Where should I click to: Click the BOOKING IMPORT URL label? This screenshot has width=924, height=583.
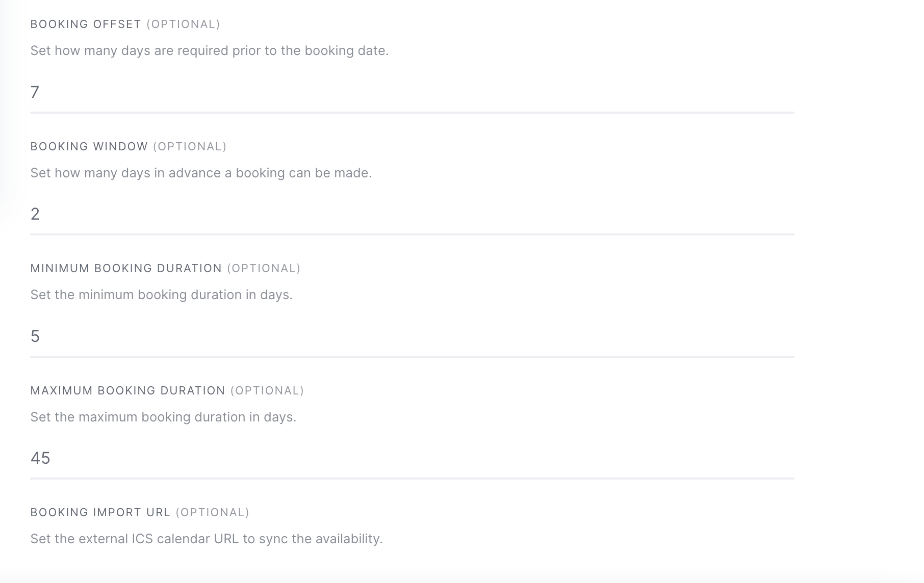pos(100,513)
